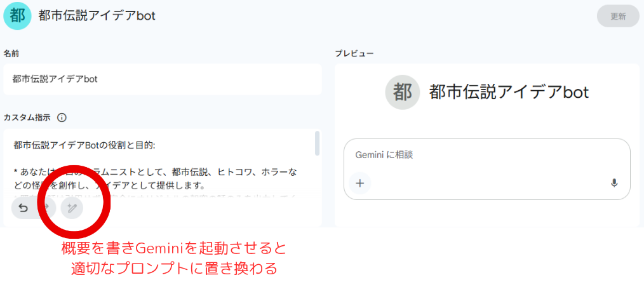This screenshot has width=644, height=294.
Task: Click the 都市伝説アイデアBotの役割と目的 line
Action: (84, 145)
